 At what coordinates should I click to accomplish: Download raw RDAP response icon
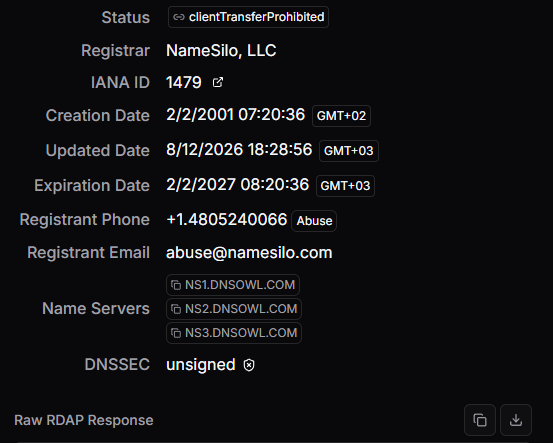coord(516,420)
